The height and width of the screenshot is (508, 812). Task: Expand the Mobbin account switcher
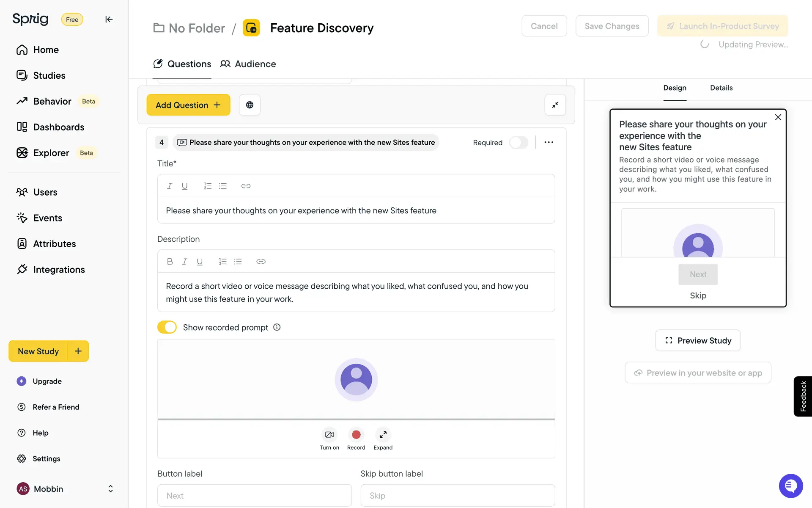pos(110,489)
